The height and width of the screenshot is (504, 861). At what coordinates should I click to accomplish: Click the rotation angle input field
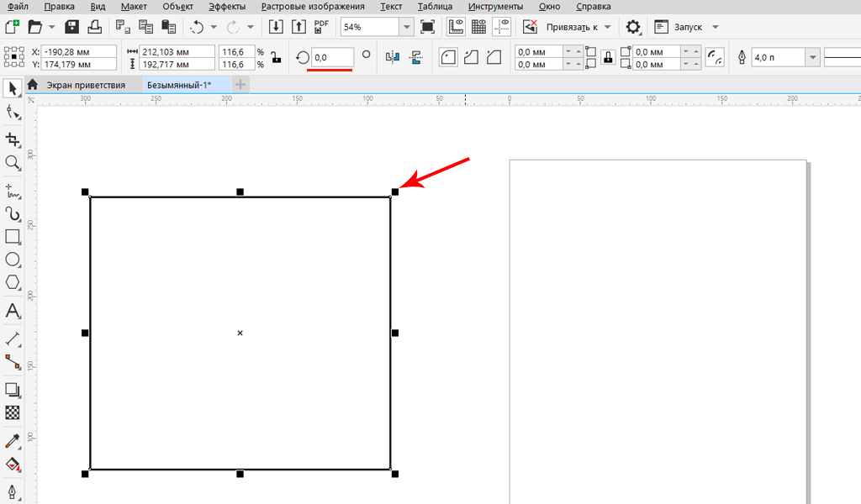click(x=331, y=57)
